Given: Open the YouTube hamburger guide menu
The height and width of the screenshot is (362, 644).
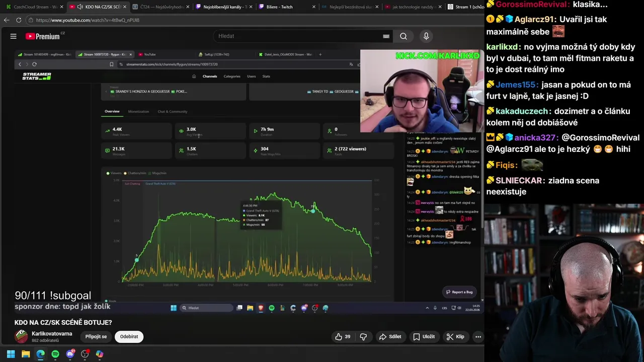Looking at the screenshot, I should click(x=14, y=36).
